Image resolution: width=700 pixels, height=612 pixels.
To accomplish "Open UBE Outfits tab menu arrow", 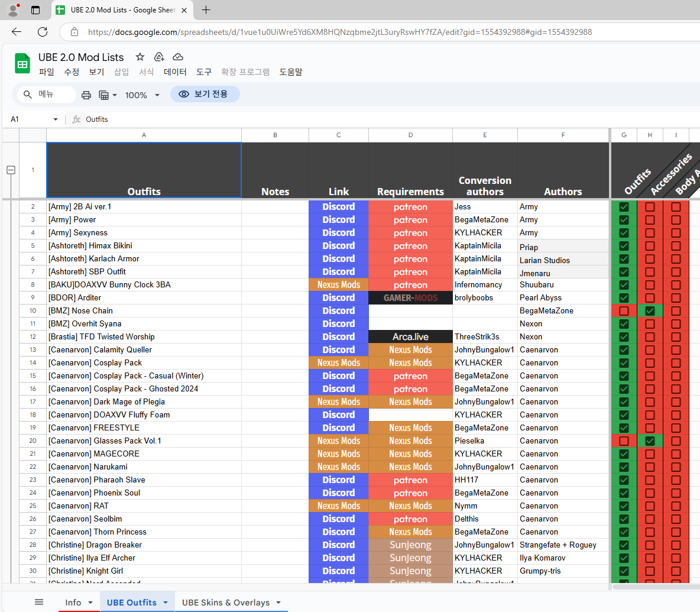I will coord(165,603).
